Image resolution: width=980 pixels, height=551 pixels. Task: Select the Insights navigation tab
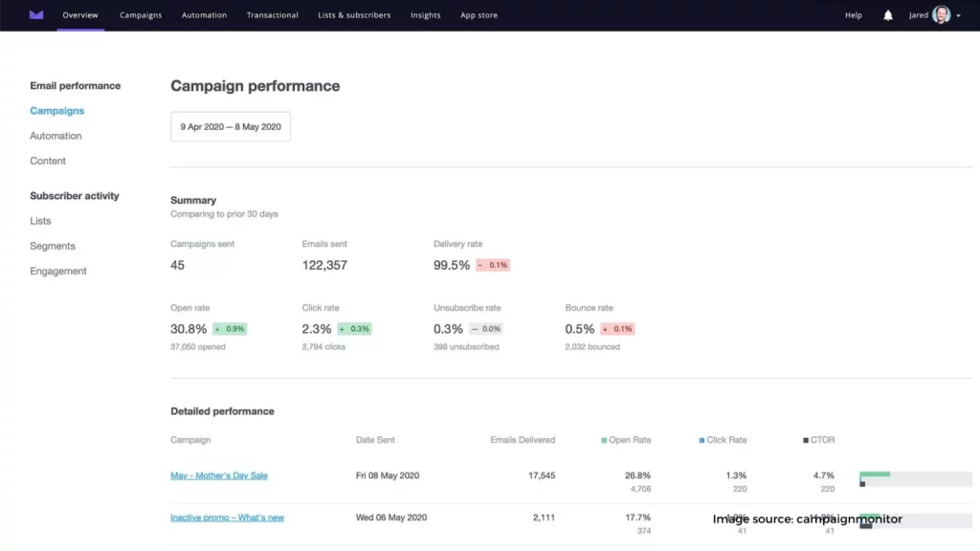coord(425,15)
